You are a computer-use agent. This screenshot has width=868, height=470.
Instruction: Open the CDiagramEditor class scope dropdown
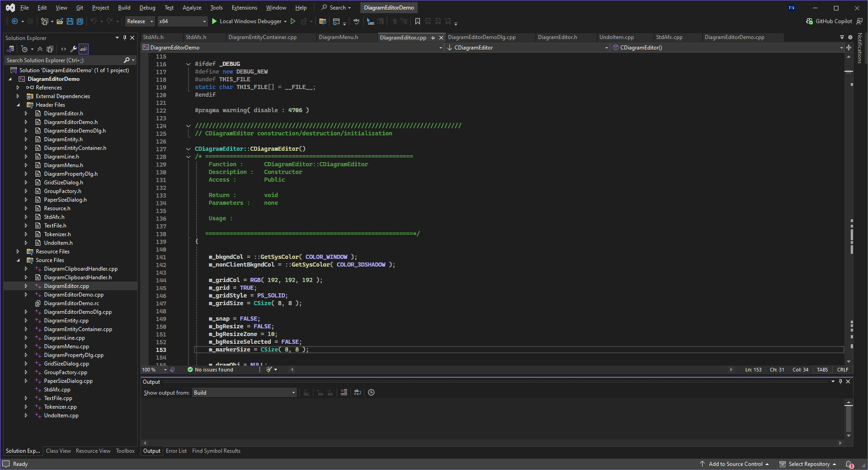pos(527,48)
